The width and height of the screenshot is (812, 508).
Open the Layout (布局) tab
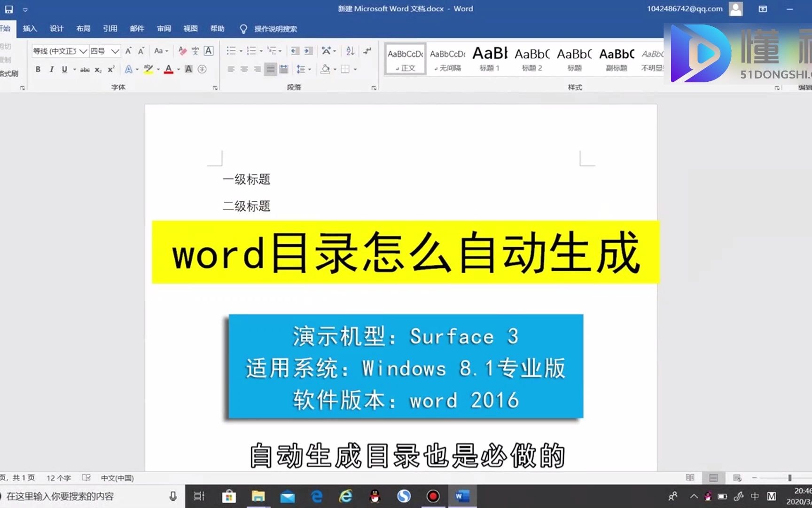[83, 29]
